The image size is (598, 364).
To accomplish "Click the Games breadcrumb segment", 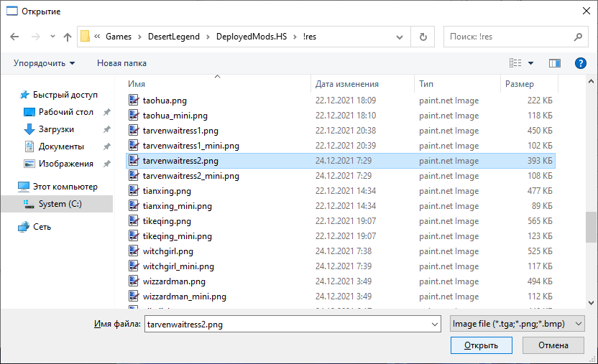I will pyautogui.click(x=119, y=37).
